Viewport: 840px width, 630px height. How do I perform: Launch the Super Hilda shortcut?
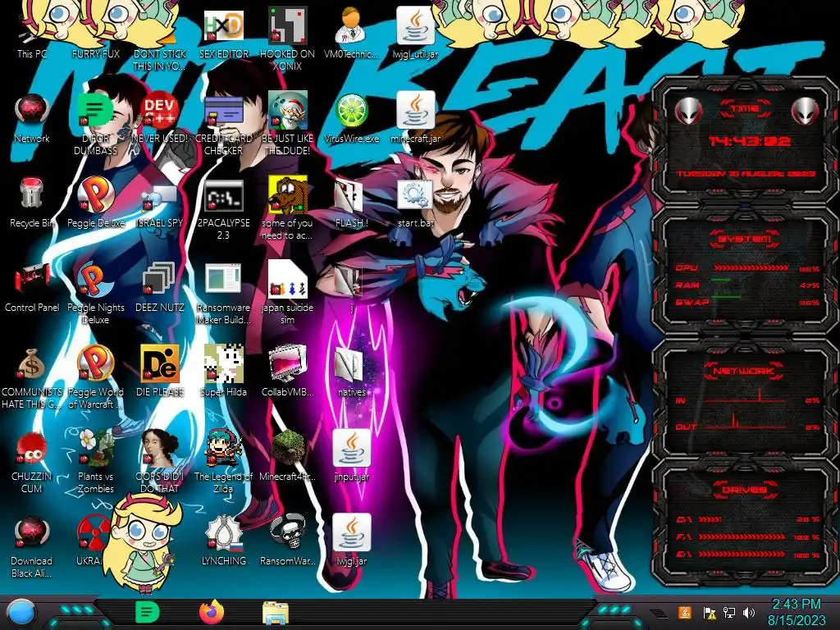coord(224,372)
